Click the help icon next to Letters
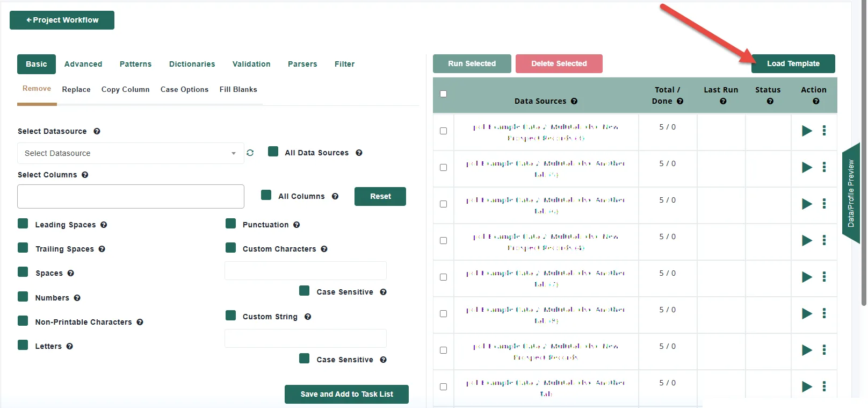Image resolution: width=868 pixels, height=408 pixels. 70,346
